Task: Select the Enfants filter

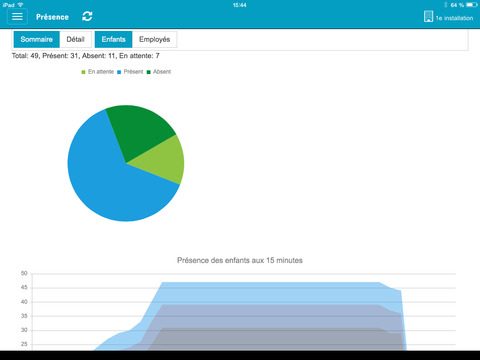Action: (114, 39)
